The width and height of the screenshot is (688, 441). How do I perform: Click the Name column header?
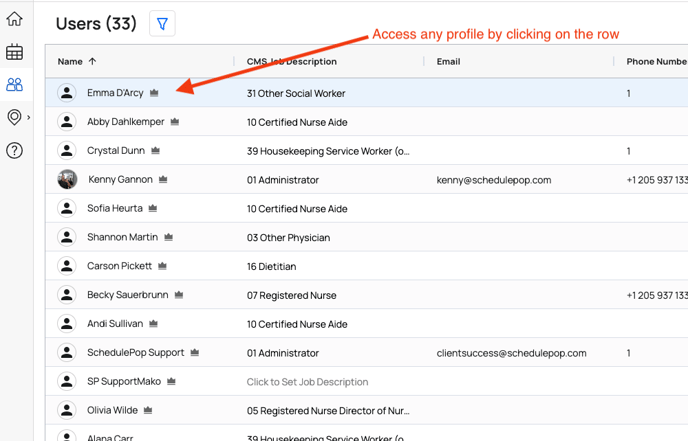[x=70, y=61]
